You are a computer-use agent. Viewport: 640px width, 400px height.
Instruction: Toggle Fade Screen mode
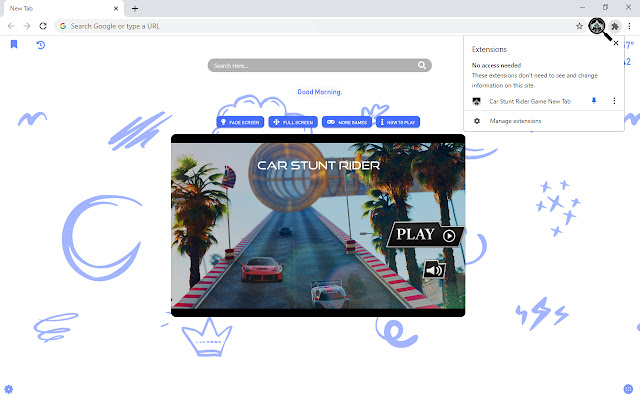pyautogui.click(x=240, y=122)
